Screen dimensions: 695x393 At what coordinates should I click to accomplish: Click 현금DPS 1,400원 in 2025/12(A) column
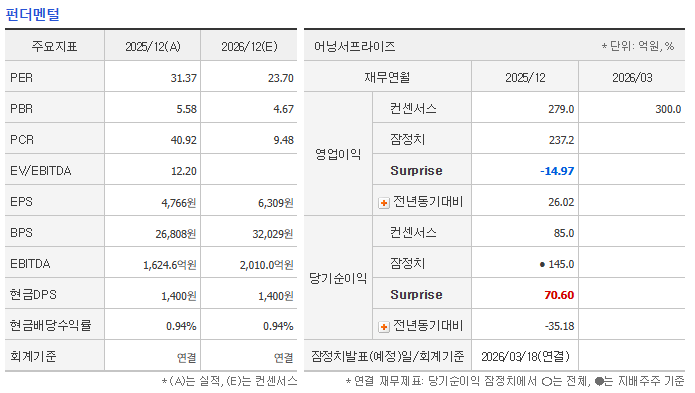(179, 296)
